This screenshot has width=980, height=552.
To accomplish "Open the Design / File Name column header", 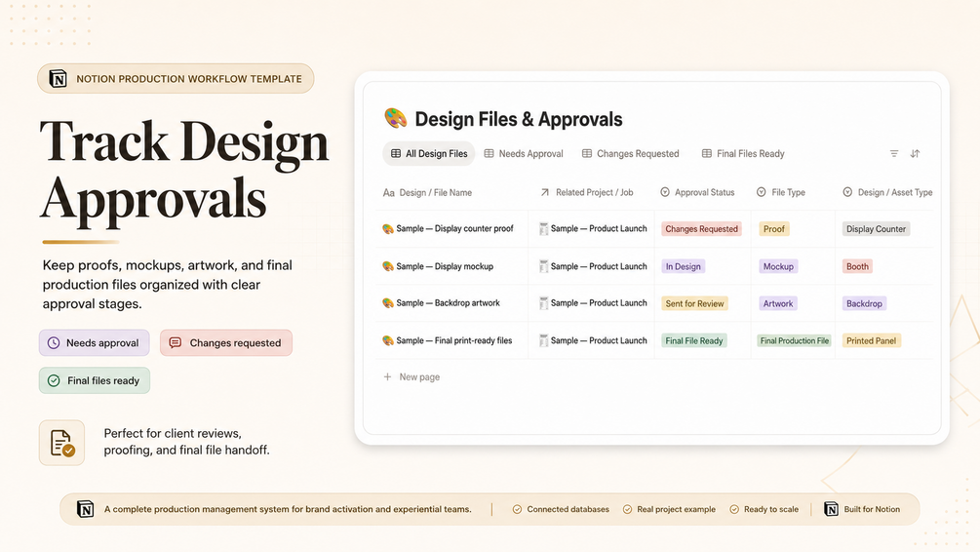I will 427,192.
